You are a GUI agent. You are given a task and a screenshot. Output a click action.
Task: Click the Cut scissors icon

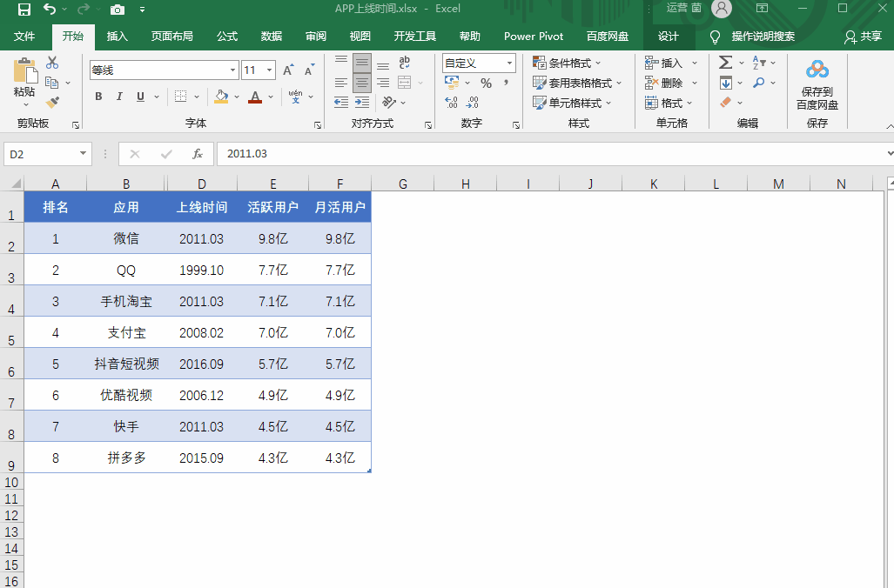pyautogui.click(x=52, y=62)
